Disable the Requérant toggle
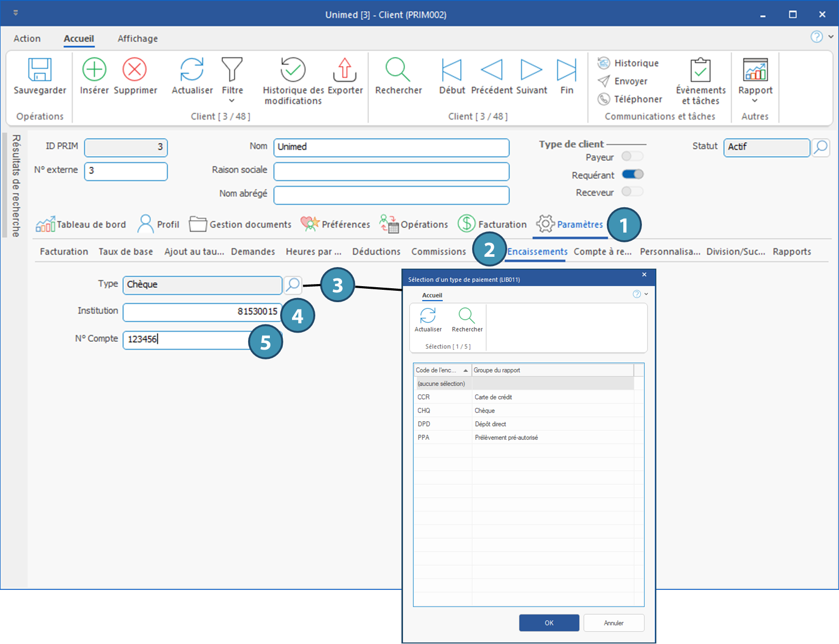Image resolution: width=839 pixels, height=644 pixels. coord(632,174)
